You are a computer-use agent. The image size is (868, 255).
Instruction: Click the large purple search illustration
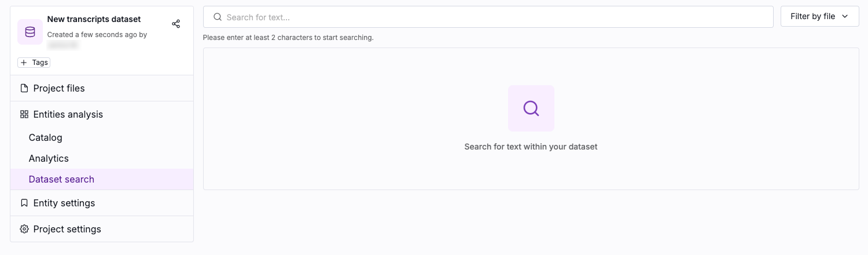(x=531, y=108)
